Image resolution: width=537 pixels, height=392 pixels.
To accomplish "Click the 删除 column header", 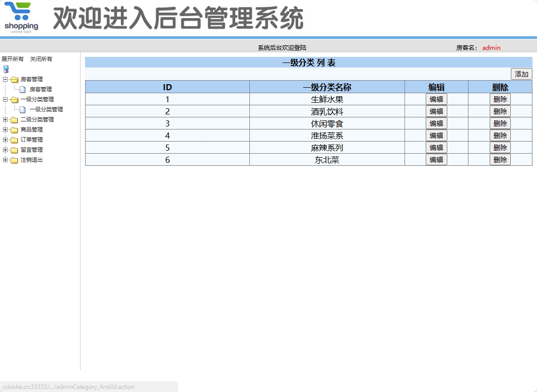I will [500, 87].
